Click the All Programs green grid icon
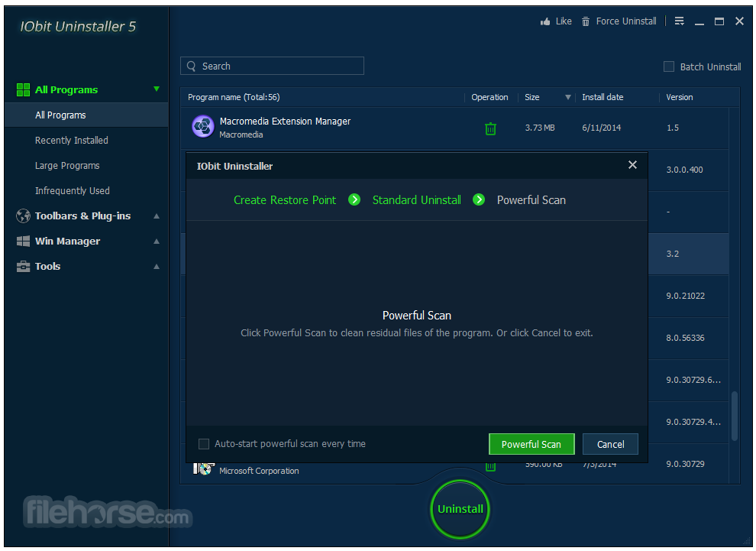The width and height of the screenshot is (756, 551). click(23, 89)
